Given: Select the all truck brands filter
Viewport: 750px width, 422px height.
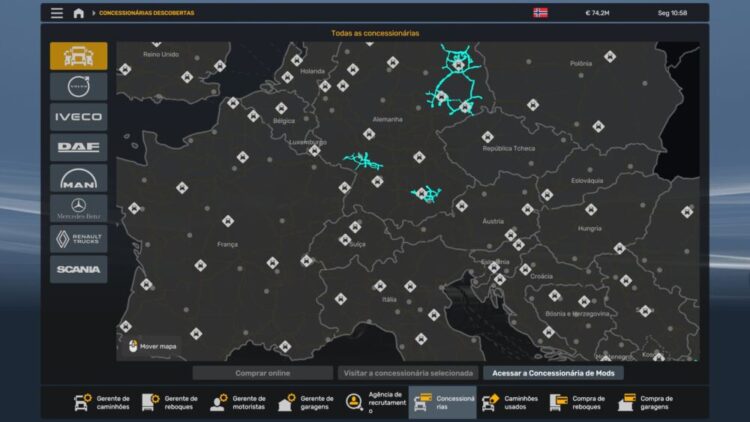Looking at the screenshot, I should (x=78, y=56).
